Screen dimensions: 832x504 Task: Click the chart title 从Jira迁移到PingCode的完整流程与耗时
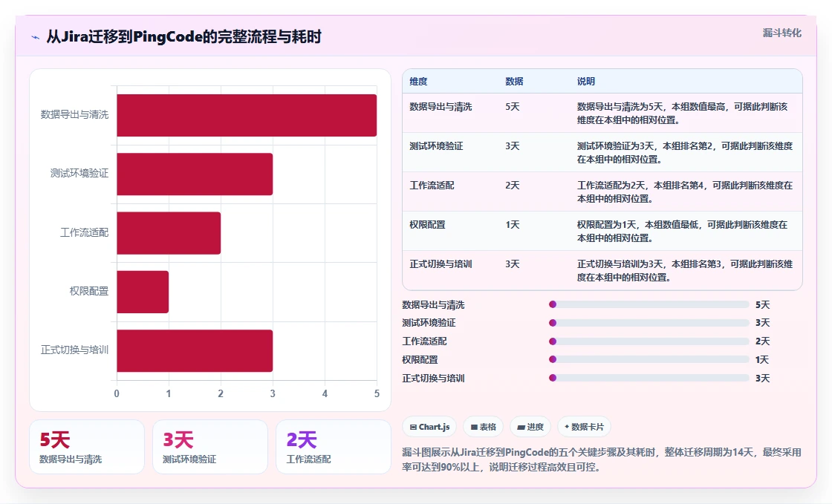183,36
